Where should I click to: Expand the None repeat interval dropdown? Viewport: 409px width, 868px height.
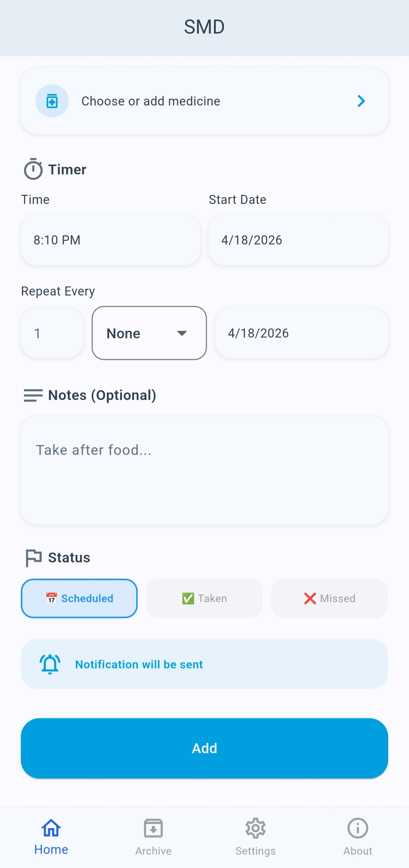(149, 333)
